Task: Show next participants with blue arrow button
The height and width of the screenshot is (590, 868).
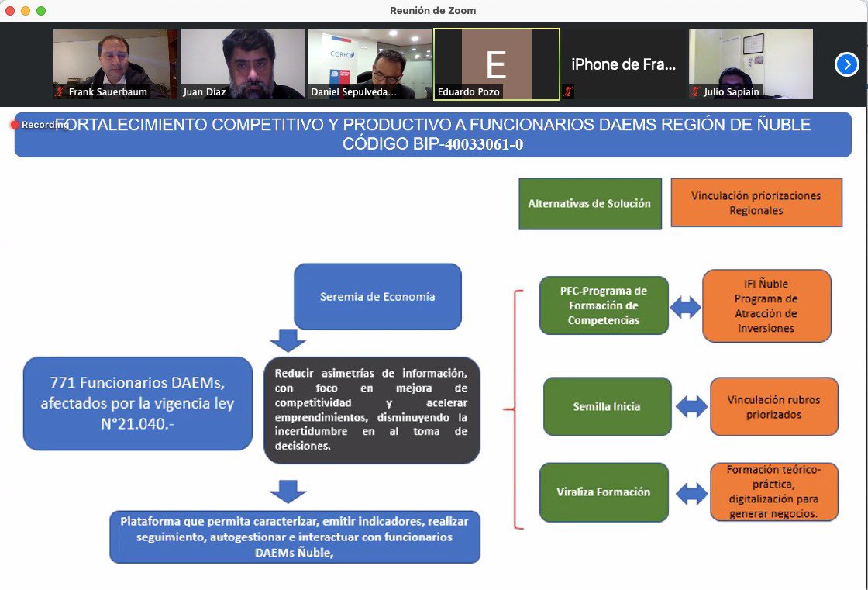Action: [846, 64]
